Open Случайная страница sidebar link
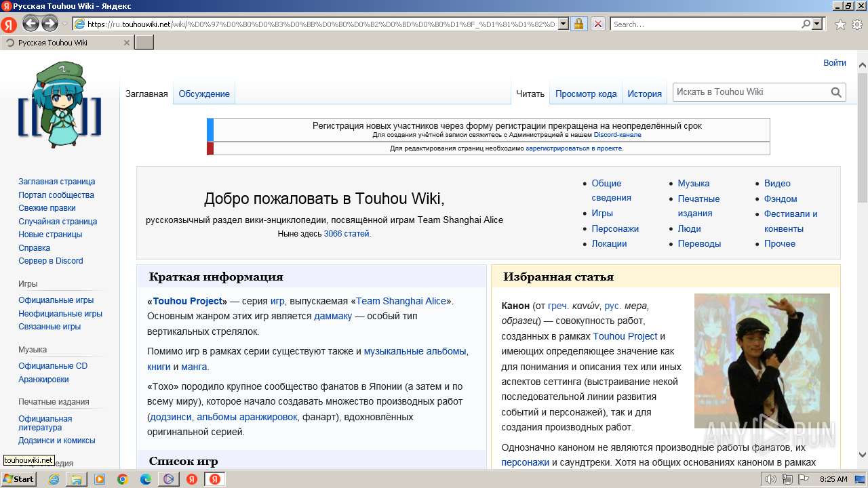 [x=58, y=222]
